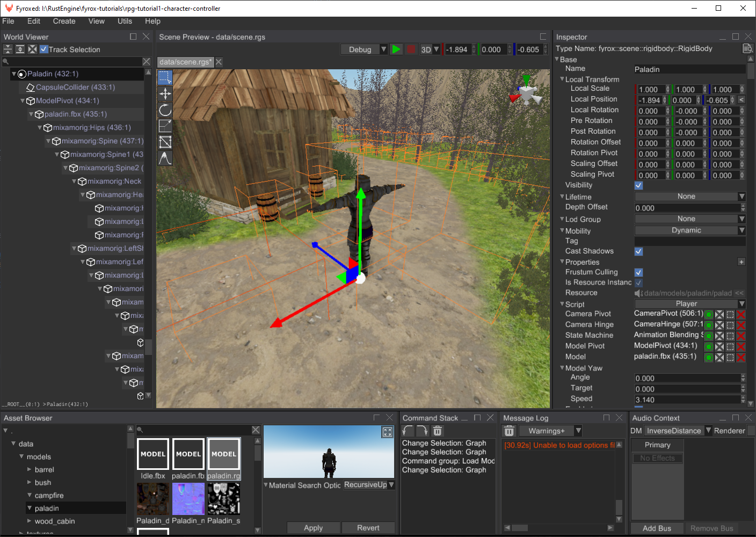Viewport: 756px width, 537px height.
Task: Open the Debug build profile dropdown
Action: tap(365, 49)
